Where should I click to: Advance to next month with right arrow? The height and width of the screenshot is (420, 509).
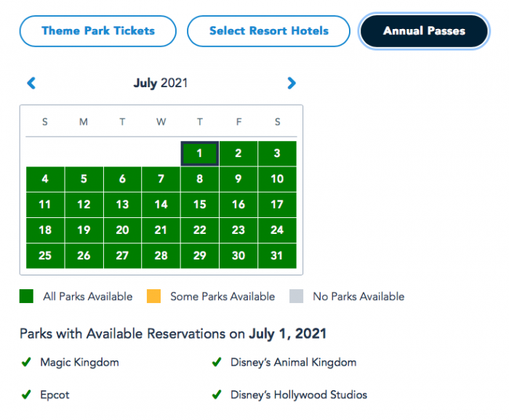292,84
